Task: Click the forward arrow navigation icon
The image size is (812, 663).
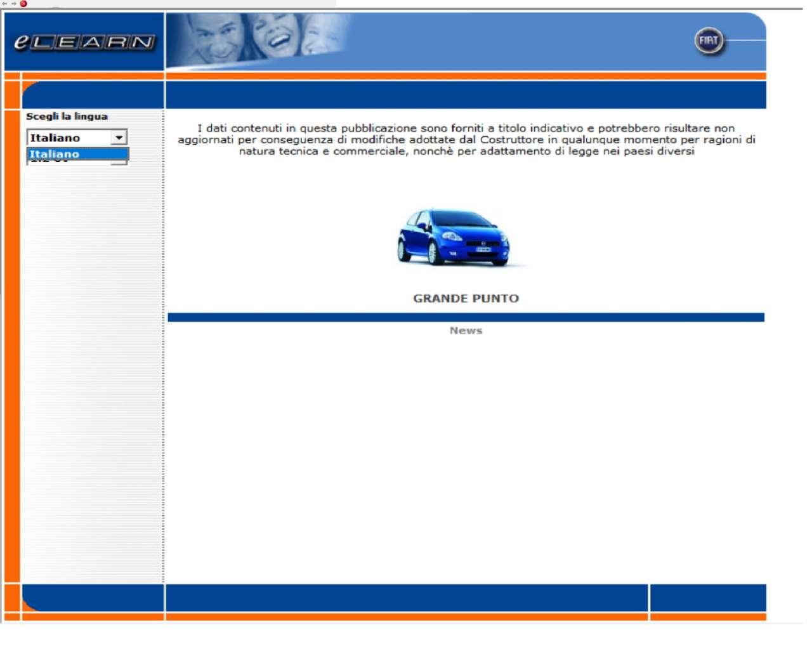Action: [x=13, y=4]
